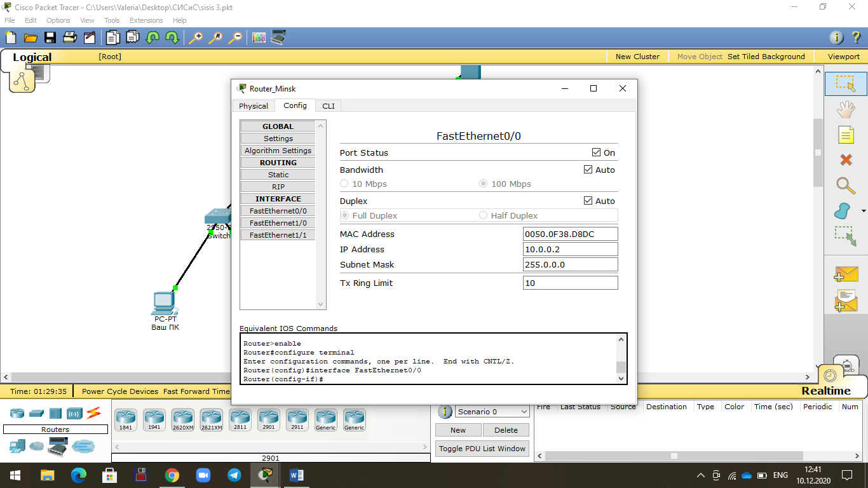The width and height of the screenshot is (868, 488).
Task: Open the Options menu
Action: click(58, 20)
